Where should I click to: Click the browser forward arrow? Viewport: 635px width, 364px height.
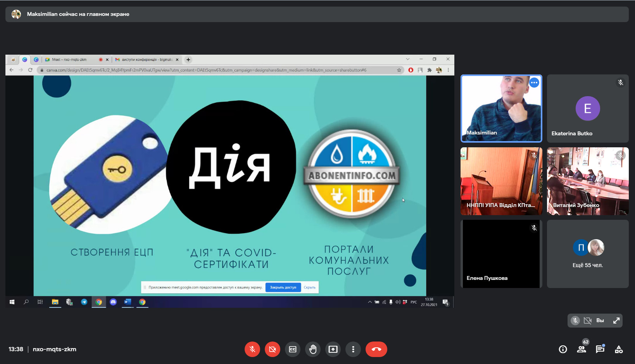[21, 70]
